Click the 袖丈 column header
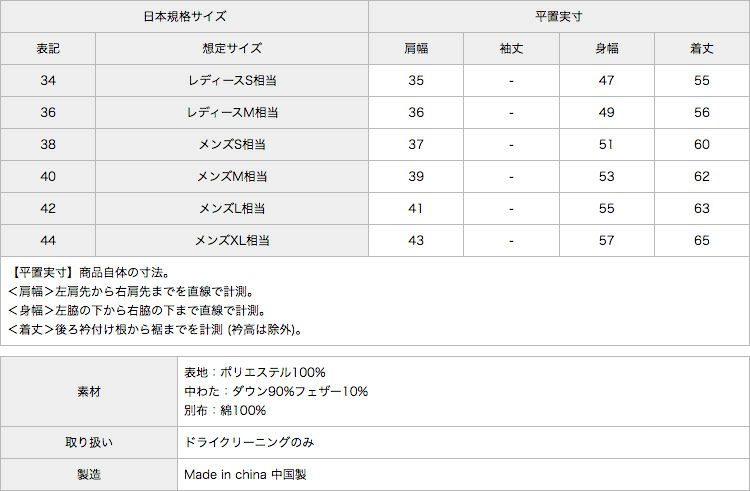The width and height of the screenshot is (750, 491). click(511, 48)
